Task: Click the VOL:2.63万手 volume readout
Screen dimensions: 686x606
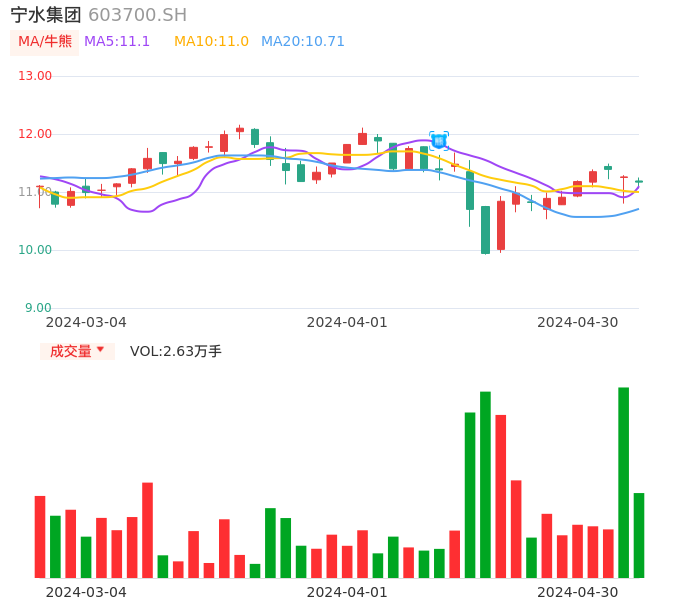Action: tap(176, 351)
